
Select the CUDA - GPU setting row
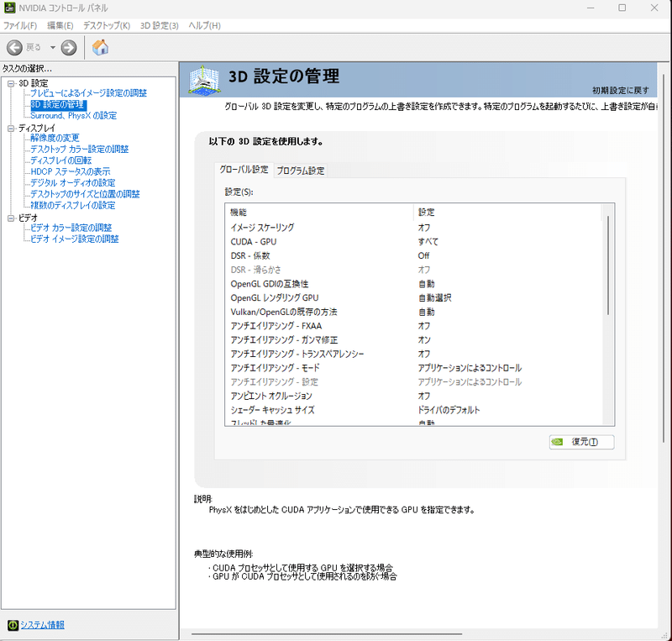(413, 242)
